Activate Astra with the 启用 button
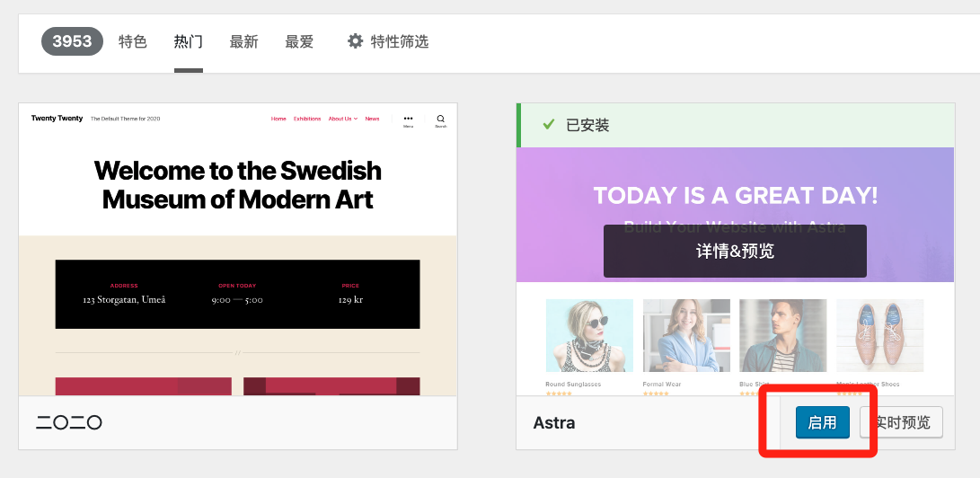980x478 pixels. 823,422
